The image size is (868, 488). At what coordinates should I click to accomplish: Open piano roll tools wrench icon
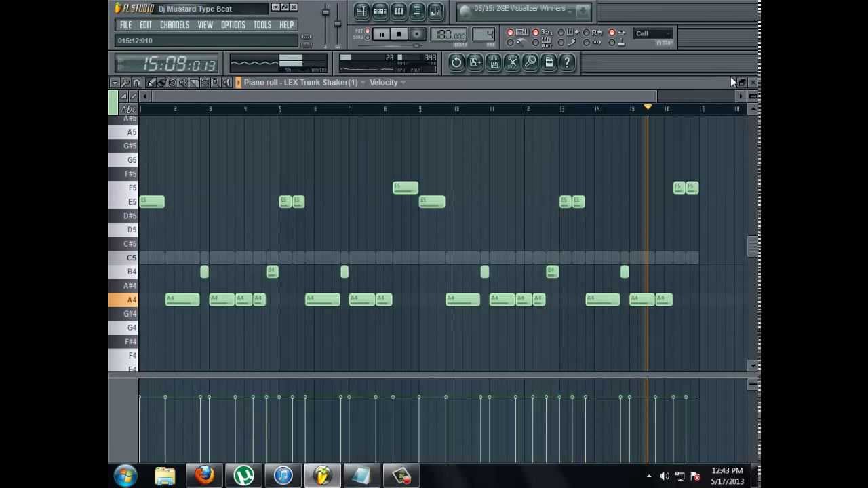pyautogui.click(x=125, y=83)
